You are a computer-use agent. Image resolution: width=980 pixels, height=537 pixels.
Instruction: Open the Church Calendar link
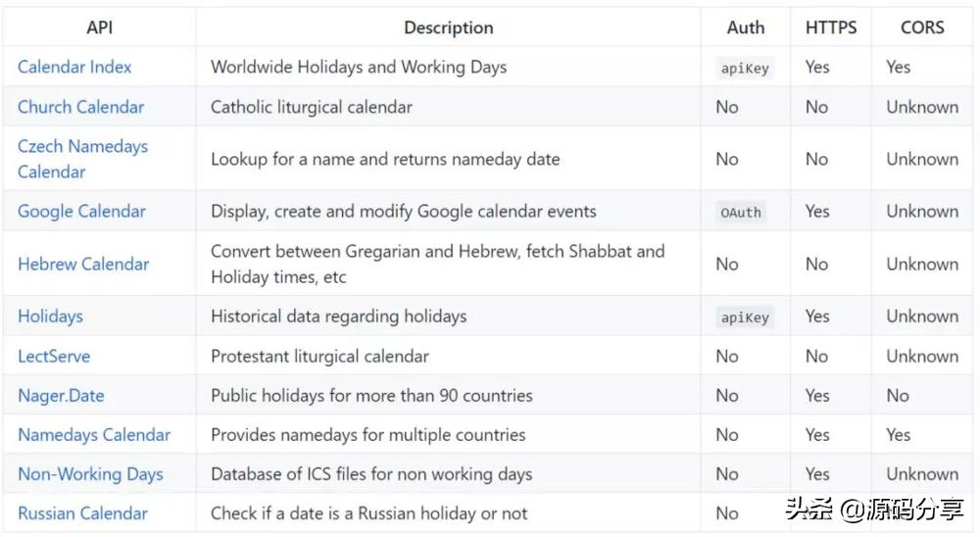pyautogui.click(x=80, y=107)
